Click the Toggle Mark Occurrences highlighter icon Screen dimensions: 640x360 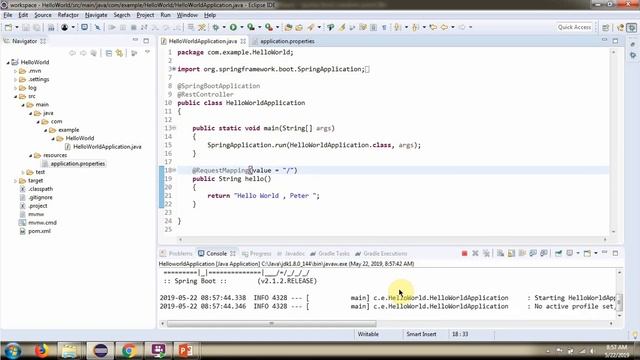coord(342,27)
